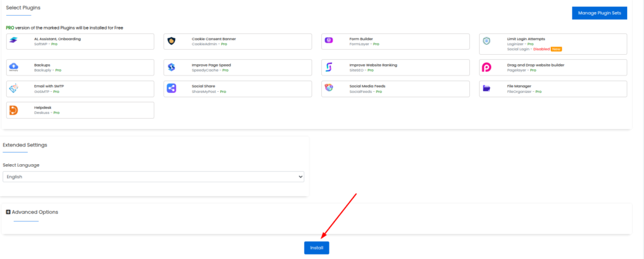The height and width of the screenshot is (259, 644).
Task: Toggle the Social Media Feeds plugin card
Action: 395,89
